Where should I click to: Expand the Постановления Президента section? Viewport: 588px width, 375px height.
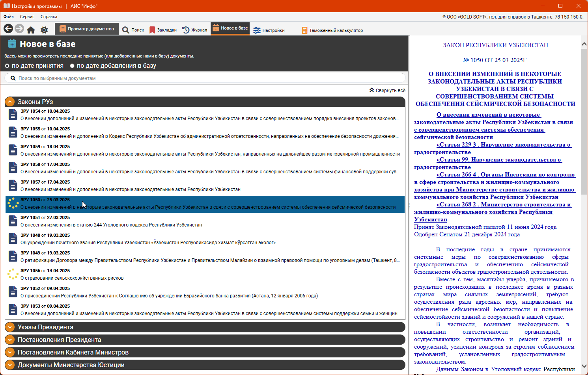click(x=205, y=340)
